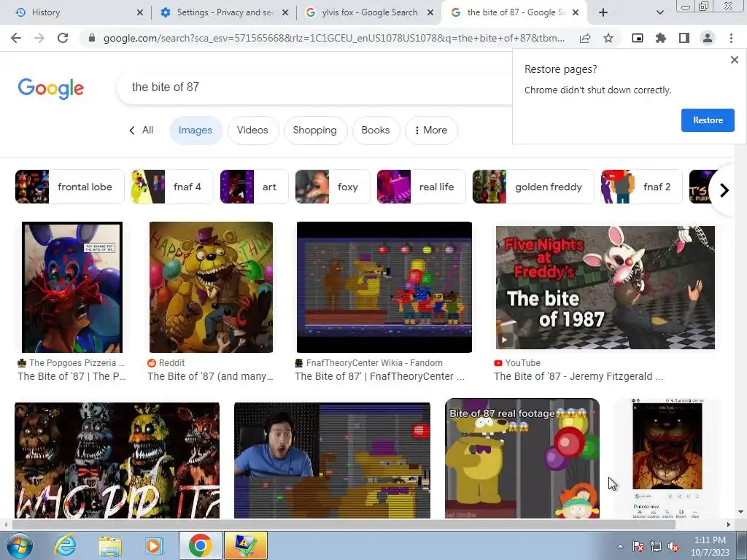Click the site lock icon in address bar
Viewport: 747px width, 560px height.
click(92, 38)
